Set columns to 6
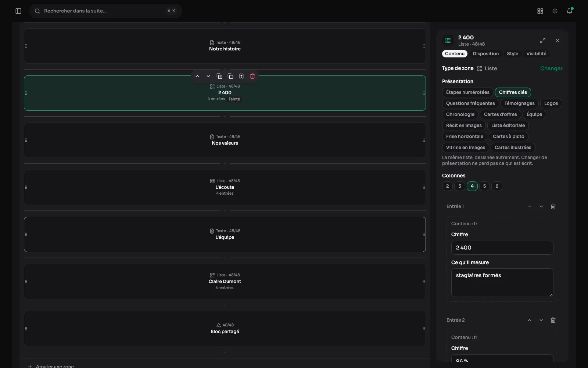This screenshot has width=588, height=368. click(x=497, y=186)
